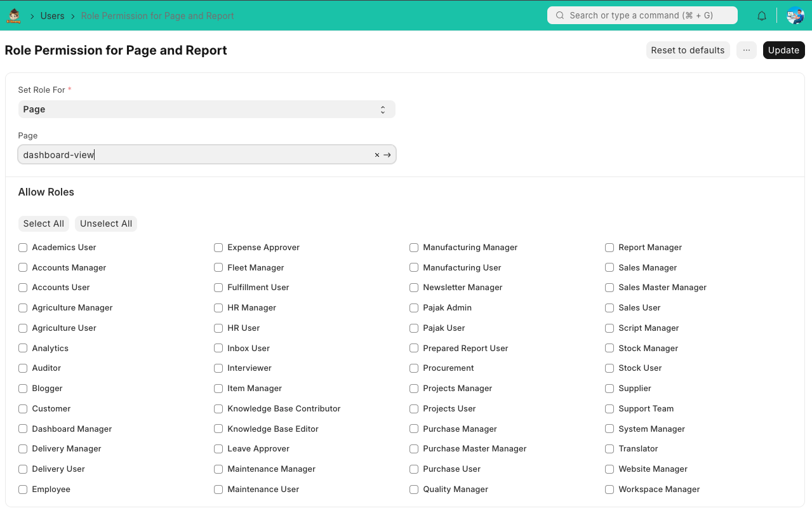Open the Set Role For dropdown
The width and height of the screenshot is (812, 520).
tap(206, 109)
